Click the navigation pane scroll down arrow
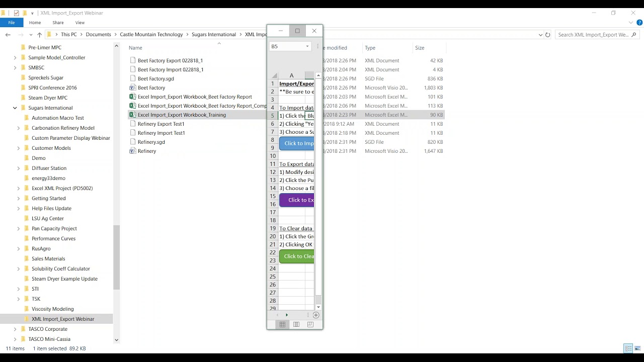Image resolution: width=644 pixels, height=362 pixels. pos(116,340)
